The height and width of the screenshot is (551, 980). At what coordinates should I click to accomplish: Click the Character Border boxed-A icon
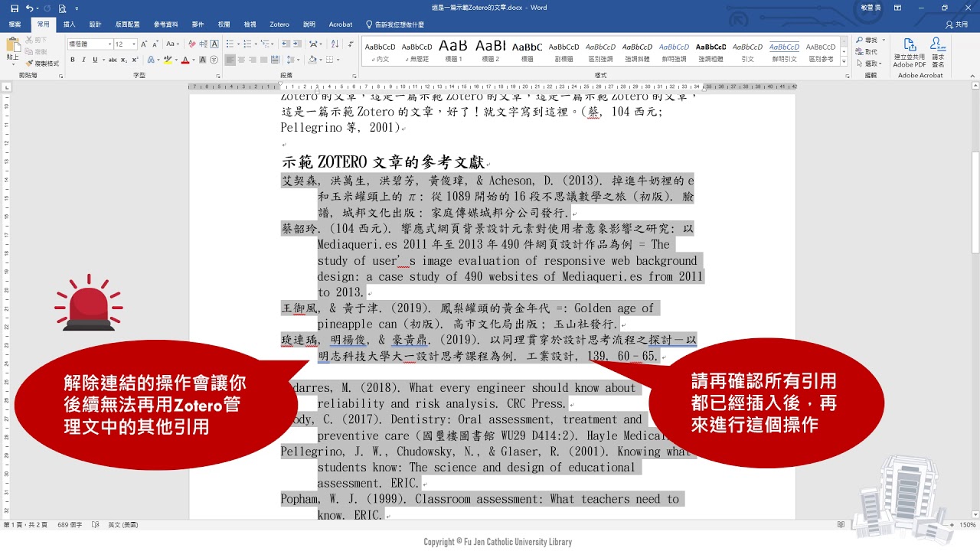pyautogui.click(x=214, y=44)
